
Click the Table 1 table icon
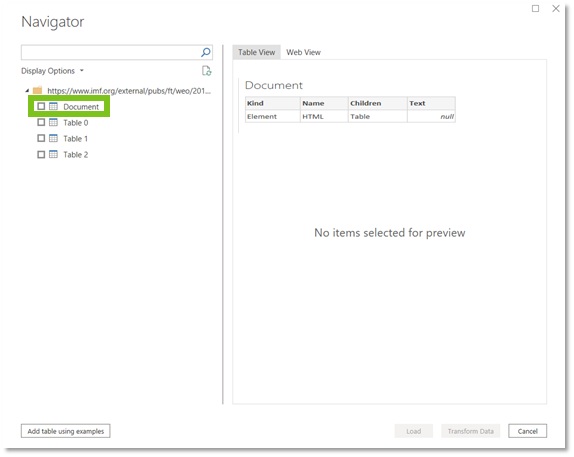click(x=53, y=138)
